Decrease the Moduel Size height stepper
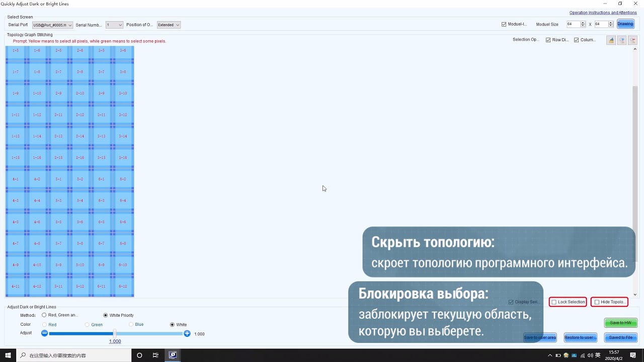The width and height of the screenshot is (644, 362). pos(611,26)
